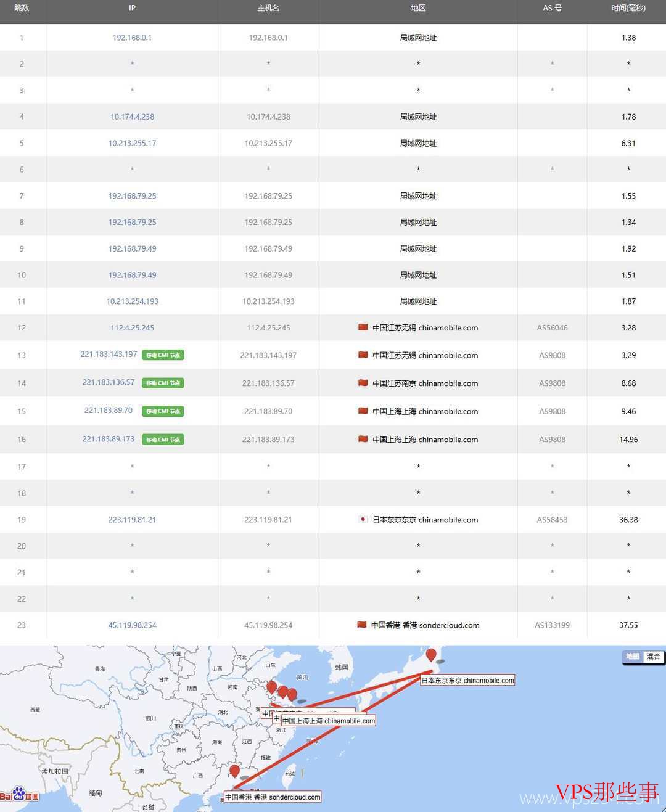
Task: Click green CMI badge next to 221.183.143.197
Action: [x=163, y=355]
